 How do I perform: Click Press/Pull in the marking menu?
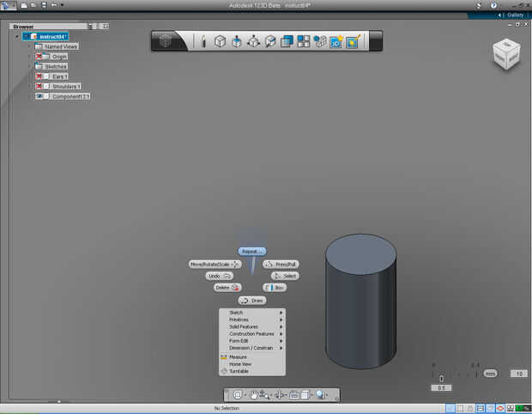(281, 265)
